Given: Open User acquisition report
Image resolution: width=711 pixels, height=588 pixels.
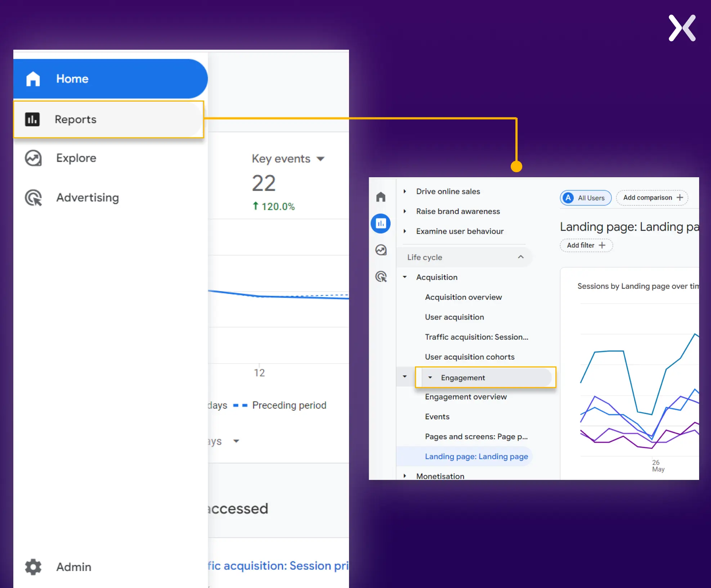Looking at the screenshot, I should pyautogui.click(x=454, y=317).
